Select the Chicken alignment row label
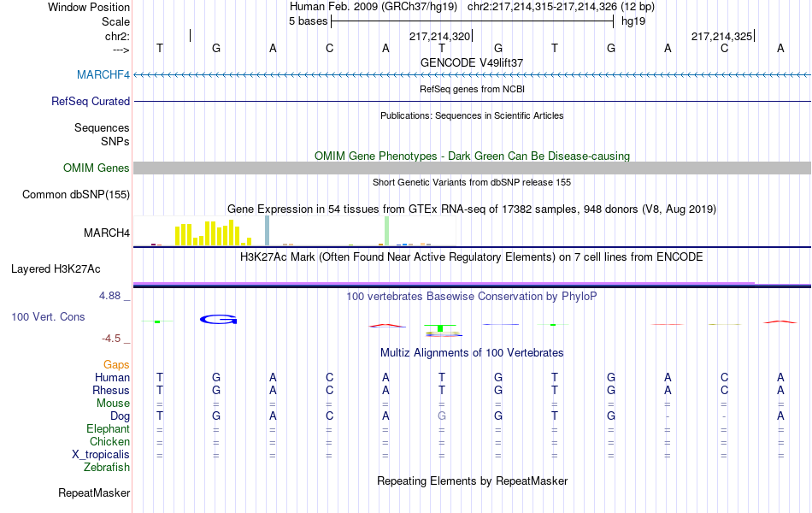 coord(109,441)
